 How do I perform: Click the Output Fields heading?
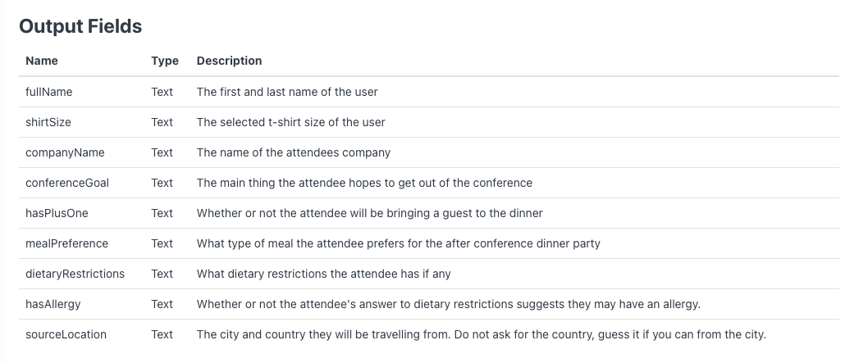(81, 26)
